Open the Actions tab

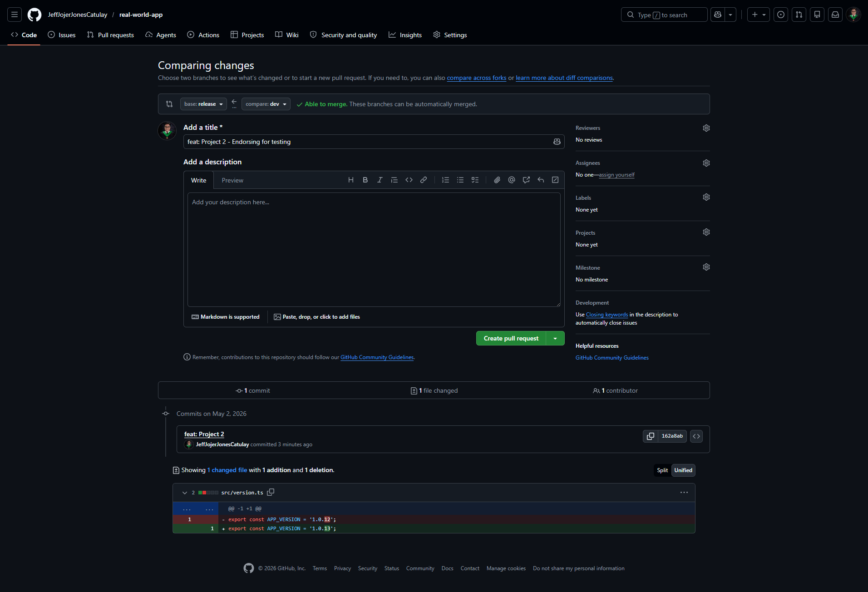(203, 35)
